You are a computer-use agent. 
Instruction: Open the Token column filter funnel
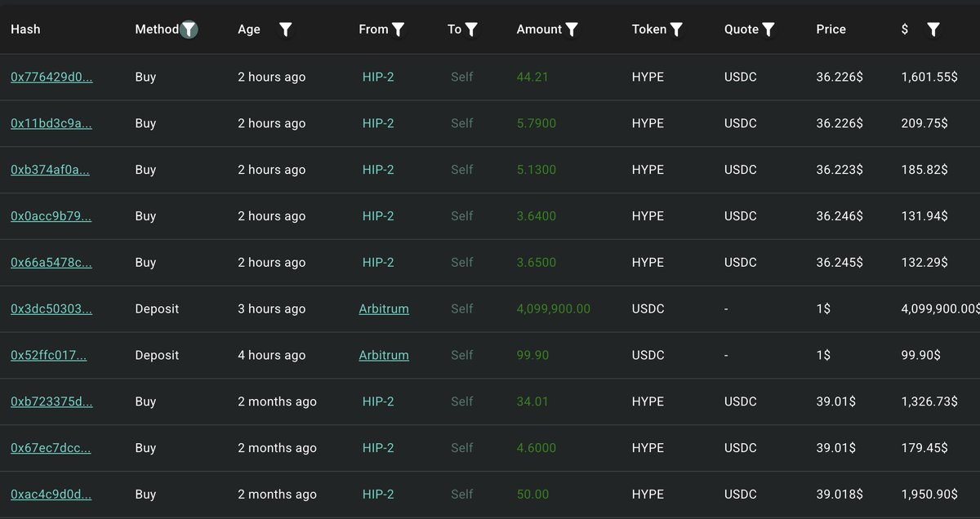point(678,29)
